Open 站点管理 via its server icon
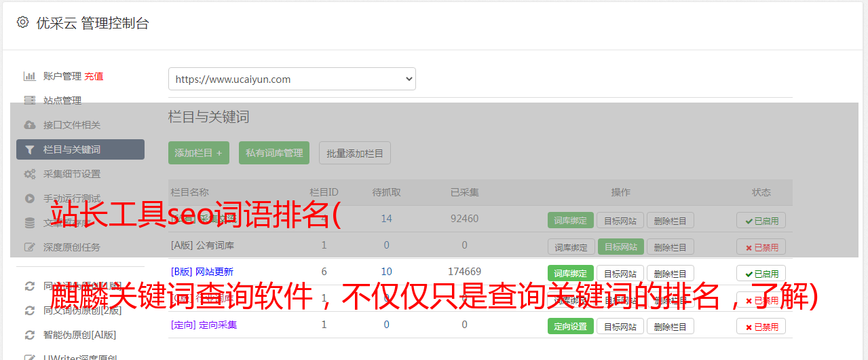The width and height of the screenshot is (868, 360). point(30,101)
